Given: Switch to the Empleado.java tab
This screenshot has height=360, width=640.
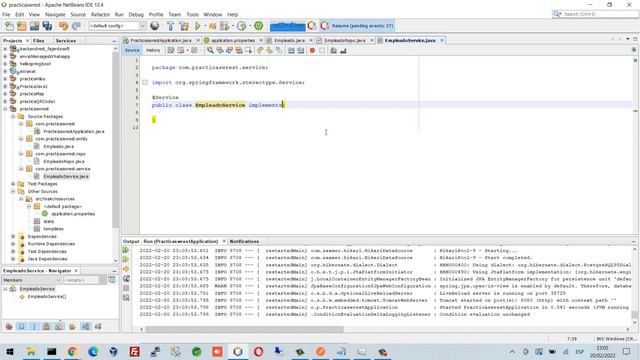Looking at the screenshot, I should (289, 40).
